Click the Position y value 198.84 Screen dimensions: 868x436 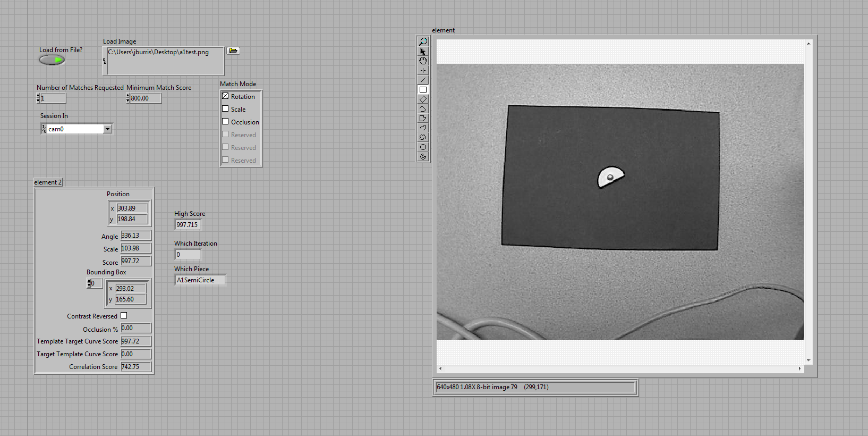[x=132, y=219]
